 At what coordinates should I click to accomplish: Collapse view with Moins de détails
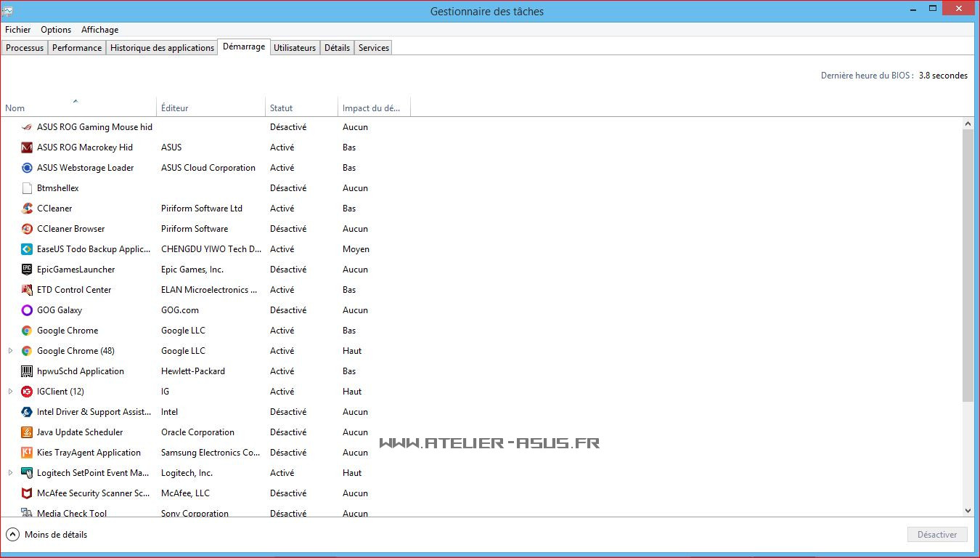click(46, 535)
